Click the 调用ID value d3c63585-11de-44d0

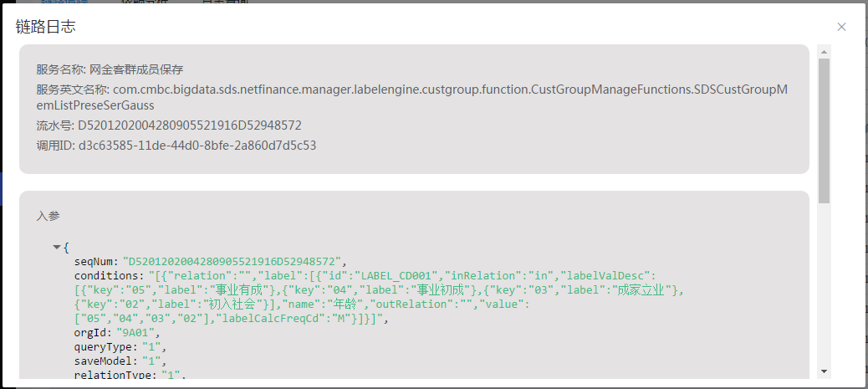pos(197,146)
